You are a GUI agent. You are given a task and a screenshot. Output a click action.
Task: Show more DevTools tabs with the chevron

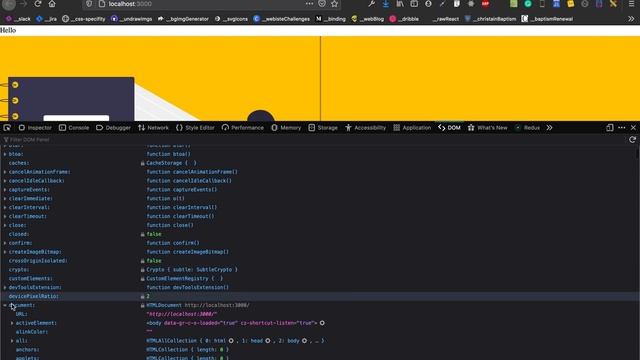pos(549,128)
